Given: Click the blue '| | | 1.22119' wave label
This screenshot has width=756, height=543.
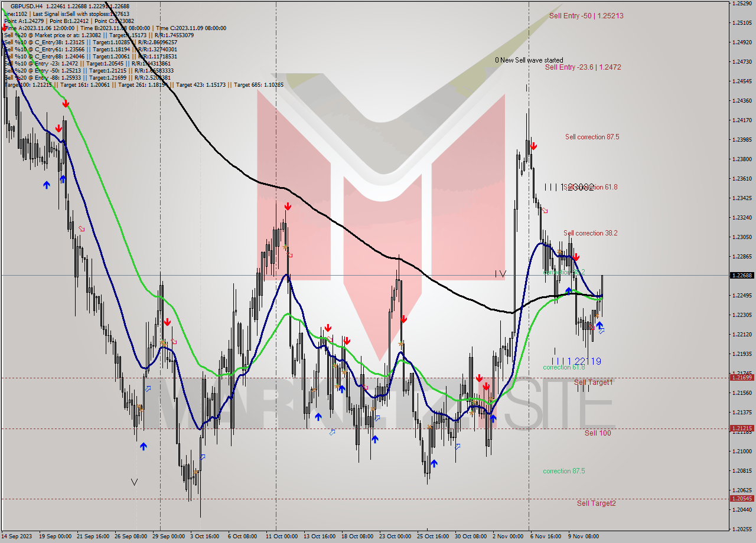Looking at the screenshot, I should (576, 361).
